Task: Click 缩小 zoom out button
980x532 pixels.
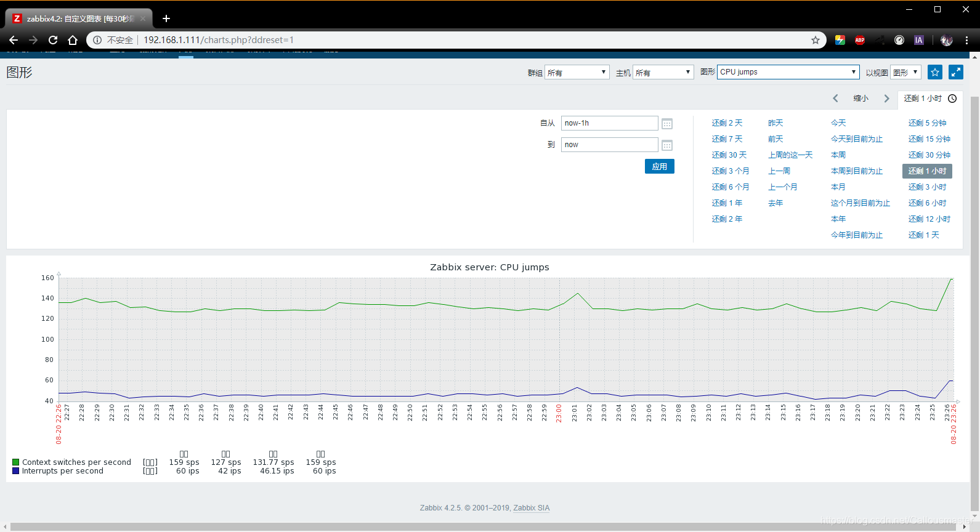Action: (x=861, y=99)
